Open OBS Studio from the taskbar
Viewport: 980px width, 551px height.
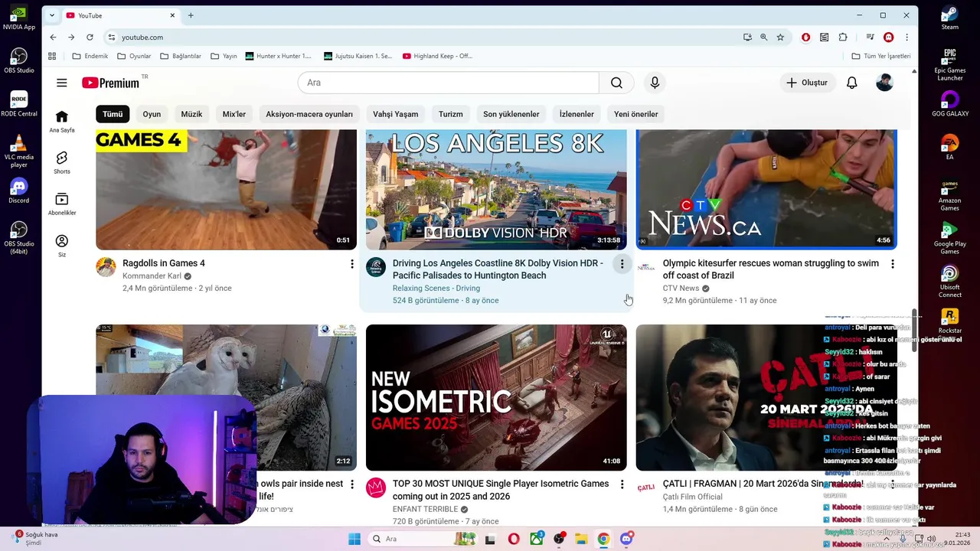click(559, 539)
